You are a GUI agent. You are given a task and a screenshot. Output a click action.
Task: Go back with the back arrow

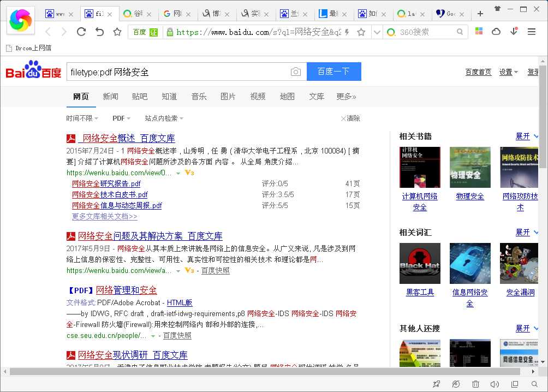(49, 32)
